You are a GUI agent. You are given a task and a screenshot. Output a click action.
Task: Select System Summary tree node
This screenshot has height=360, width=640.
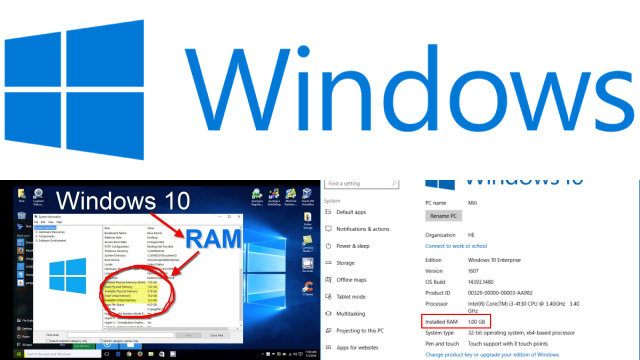coord(45,228)
